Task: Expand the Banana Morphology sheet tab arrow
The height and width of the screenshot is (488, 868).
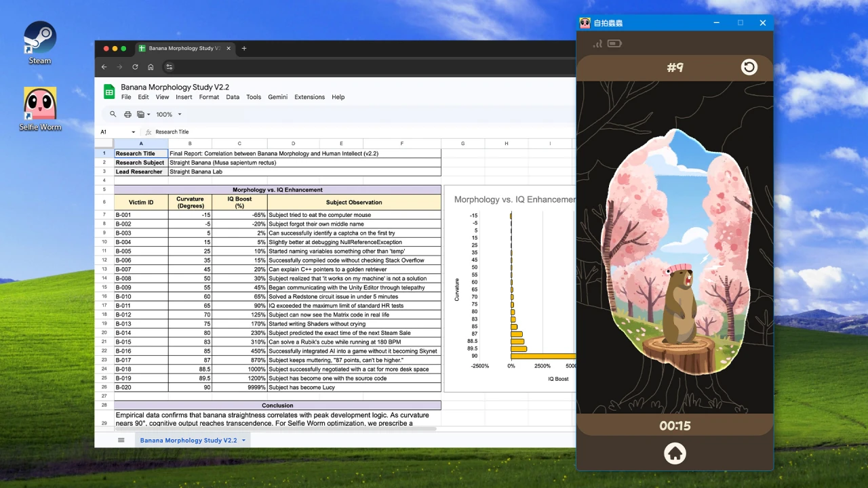Action: coord(243,441)
